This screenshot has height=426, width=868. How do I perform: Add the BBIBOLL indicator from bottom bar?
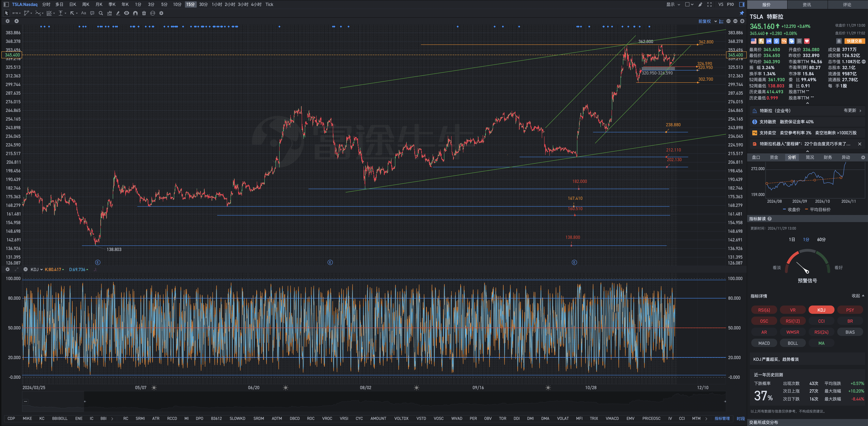60,419
